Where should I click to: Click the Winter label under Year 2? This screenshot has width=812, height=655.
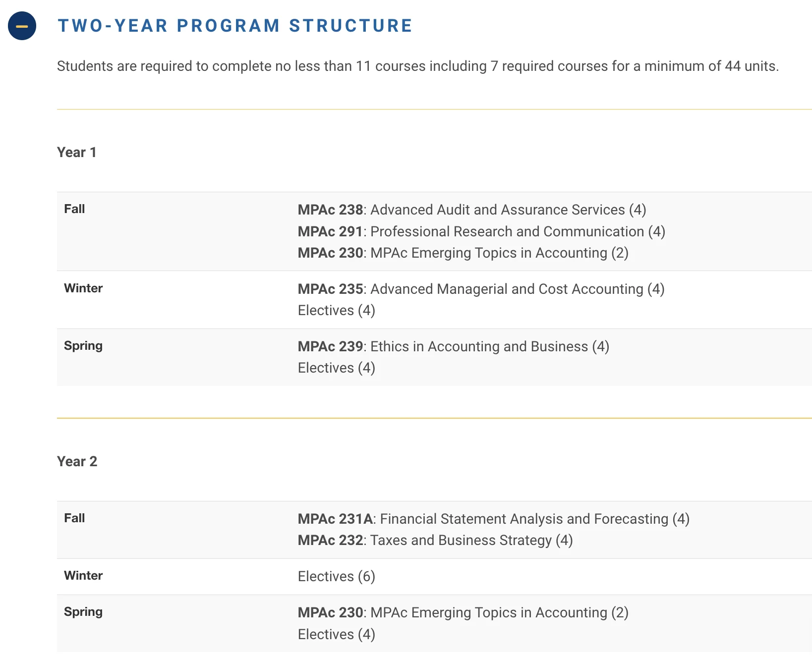(83, 575)
